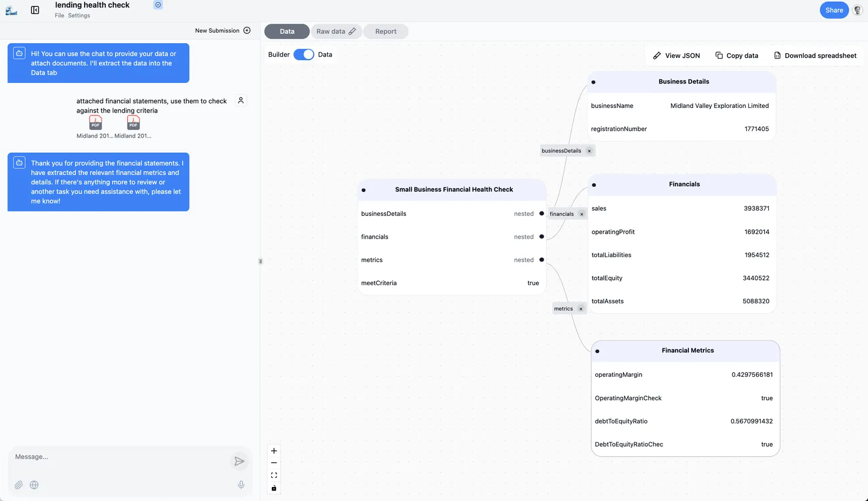Switch to the Report tab
868x501 pixels.
(x=386, y=31)
